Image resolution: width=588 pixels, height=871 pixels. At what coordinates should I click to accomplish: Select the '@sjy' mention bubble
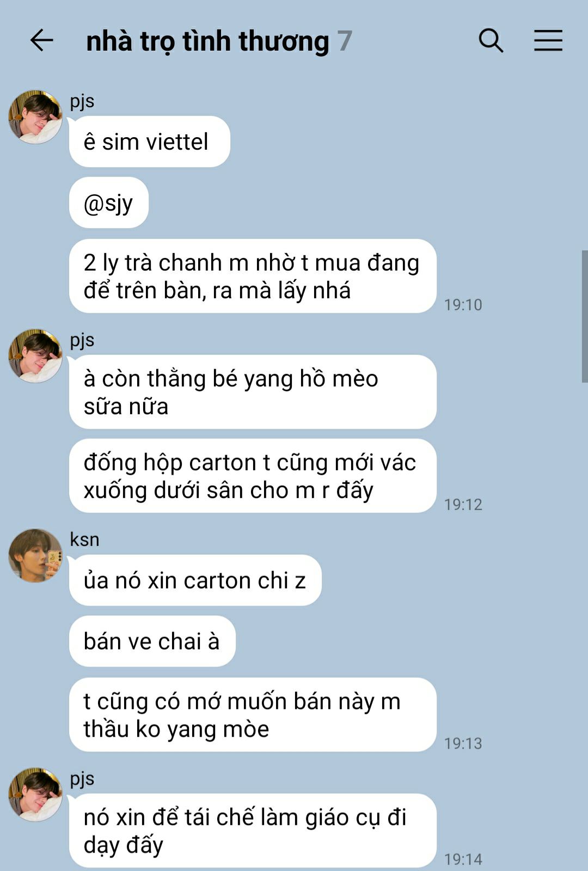click(x=109, y=203)
